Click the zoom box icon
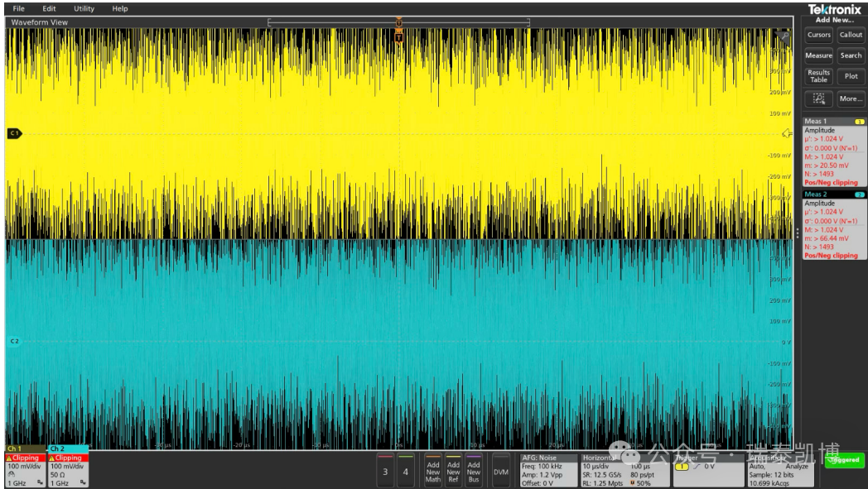This screenshot has height=489, width=868. (x=818, y=98)
